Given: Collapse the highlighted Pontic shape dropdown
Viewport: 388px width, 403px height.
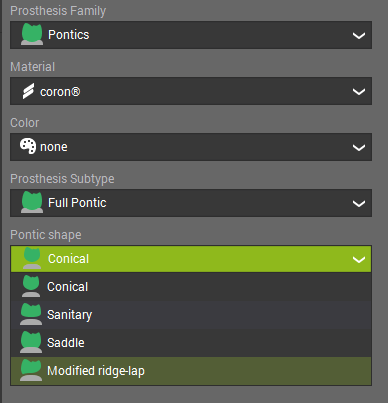Looking at the screenshot, I should (191, 259).
